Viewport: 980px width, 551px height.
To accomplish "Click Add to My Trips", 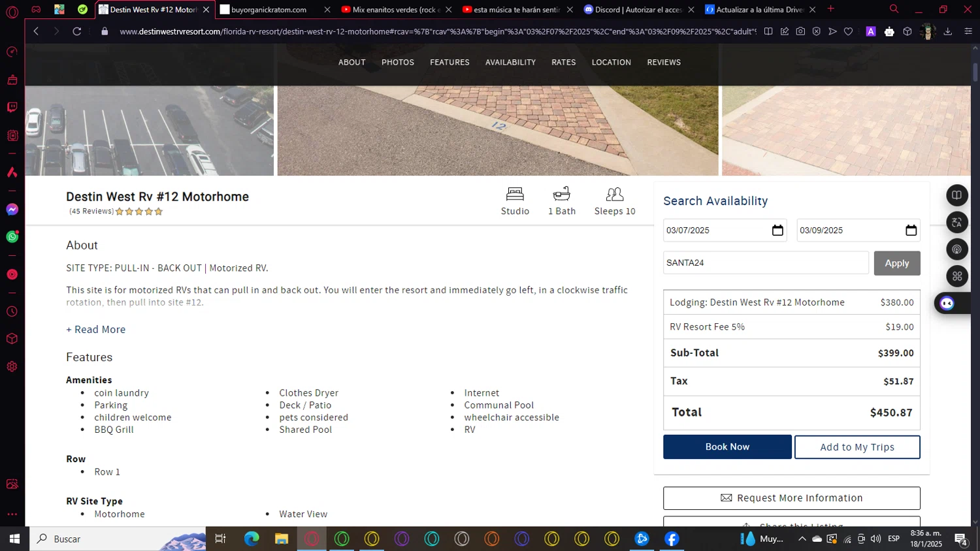I will pyautogui.click(x=857, y=447).
